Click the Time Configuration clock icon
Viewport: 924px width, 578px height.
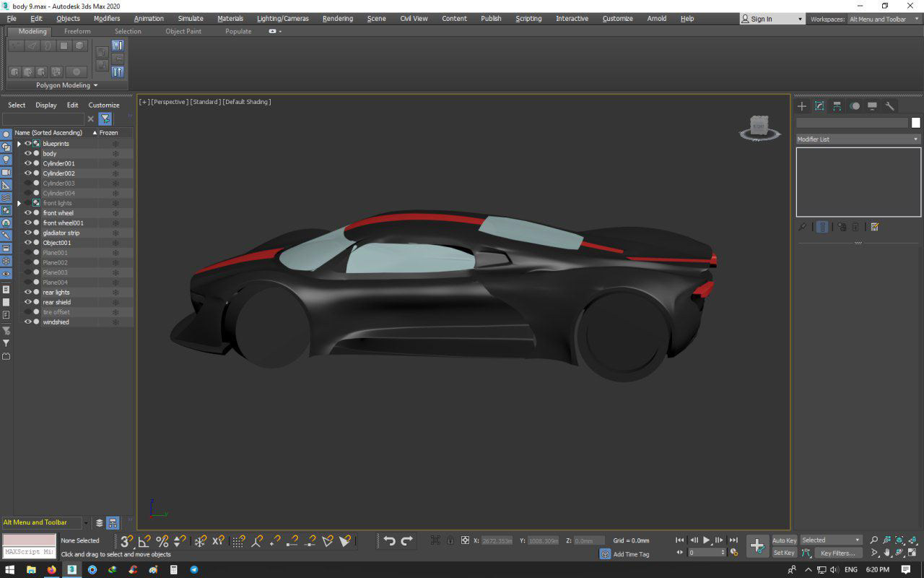point(734,552)
